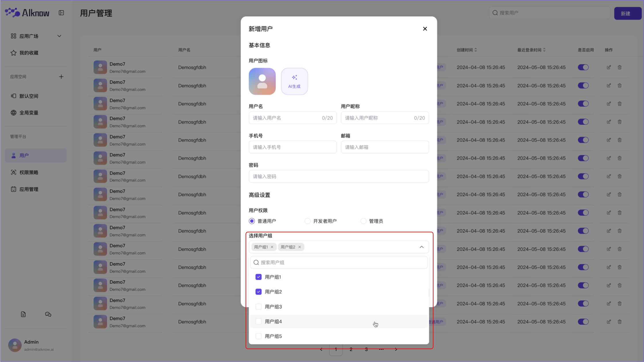Click the 搜索用户组 search field
644x362 pixels.
pyautogui.click(x=338, y=262)
